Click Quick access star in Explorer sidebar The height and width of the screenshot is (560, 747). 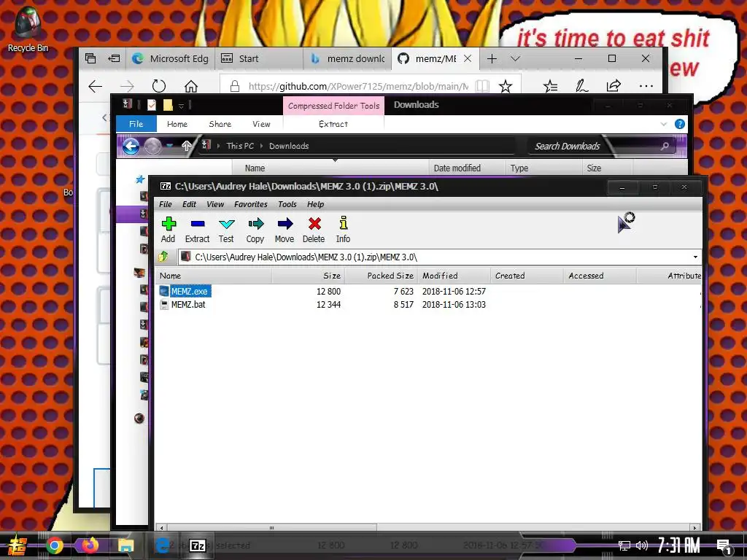coord(140,179)
